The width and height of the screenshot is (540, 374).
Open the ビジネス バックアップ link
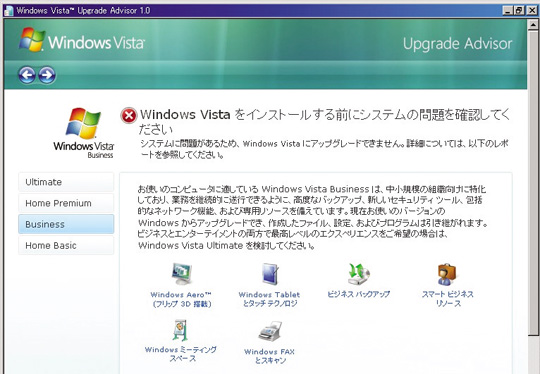pos(359,294)
